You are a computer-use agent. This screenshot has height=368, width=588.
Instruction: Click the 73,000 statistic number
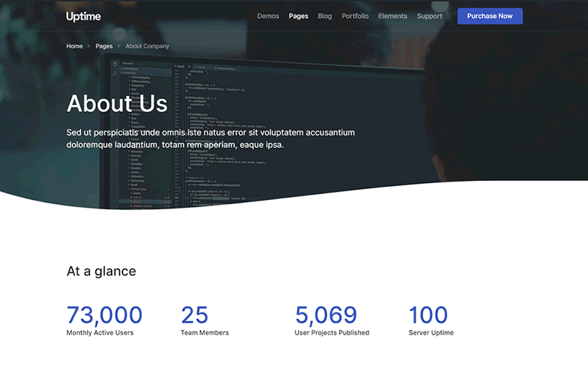tap(105, 315)
